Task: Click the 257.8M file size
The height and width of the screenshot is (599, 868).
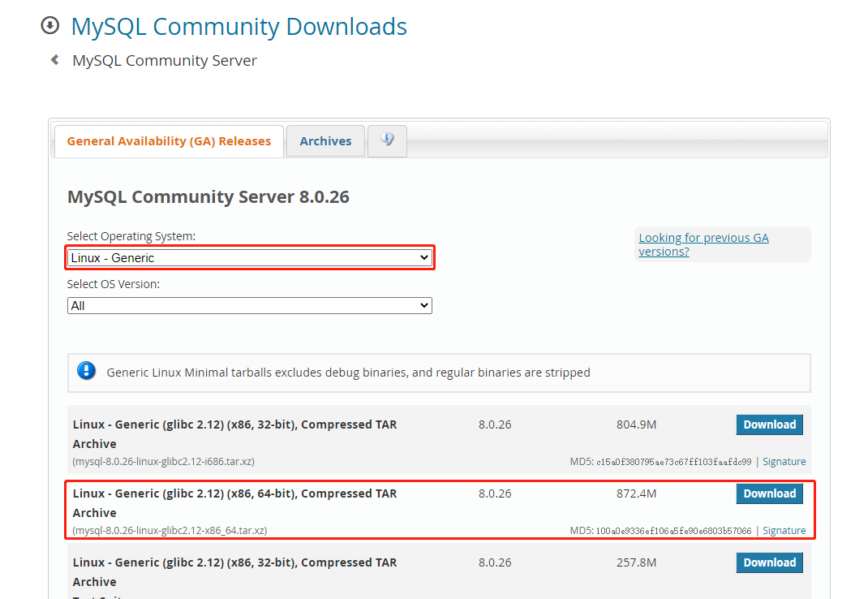Action: coord(636,562)
